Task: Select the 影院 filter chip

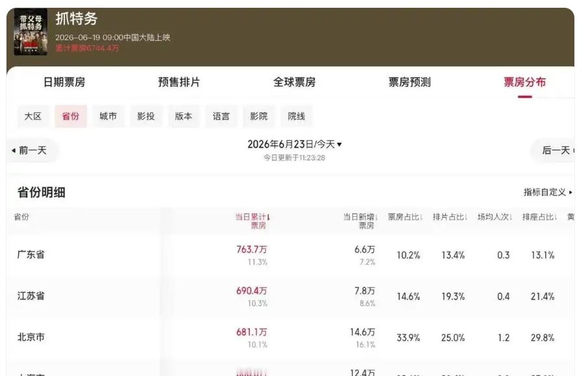Action: tap(259, 116)
